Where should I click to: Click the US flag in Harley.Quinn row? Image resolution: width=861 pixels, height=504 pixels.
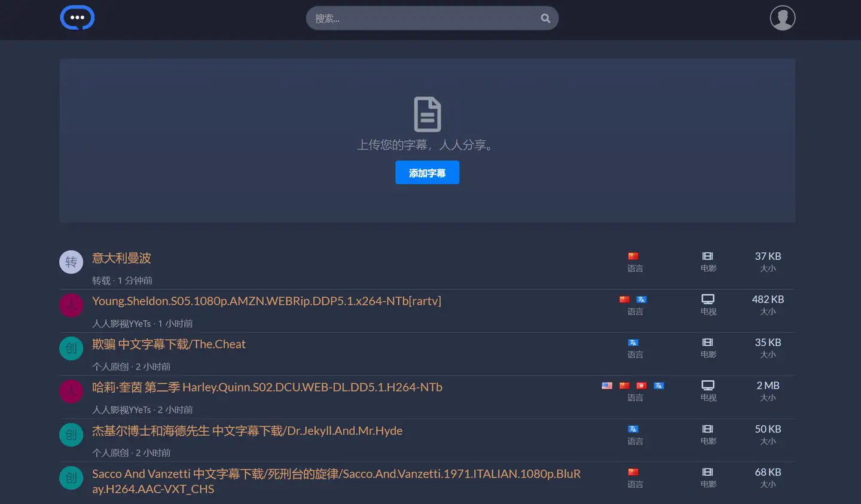pos(607,386)
